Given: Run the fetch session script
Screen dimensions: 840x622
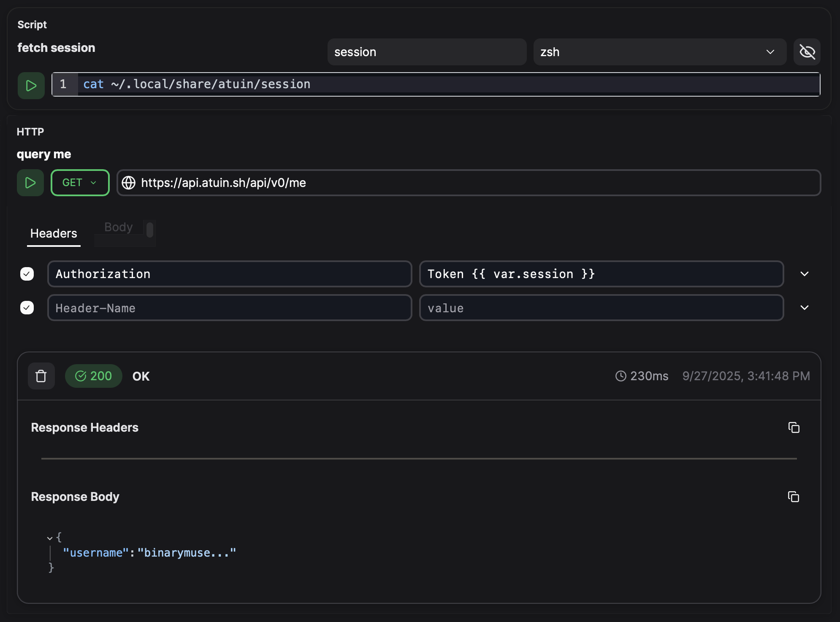Looking at the screenshot, I should pyautogui.click(x=31, y=86).
